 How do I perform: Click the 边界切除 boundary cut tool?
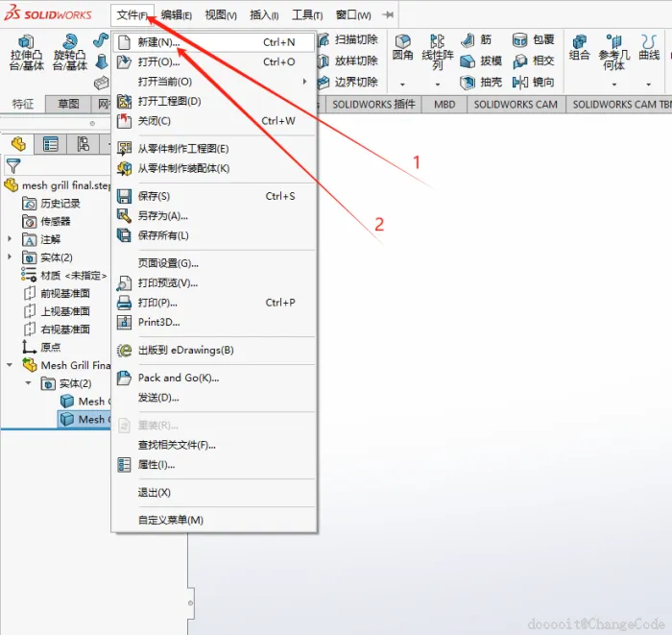click(348, 82)
